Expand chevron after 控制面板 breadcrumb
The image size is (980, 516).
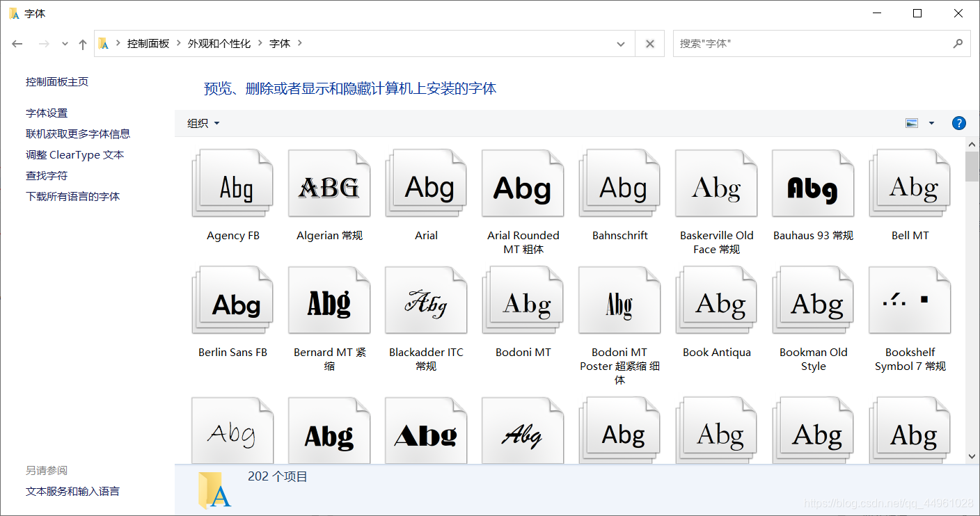point(179,43)
